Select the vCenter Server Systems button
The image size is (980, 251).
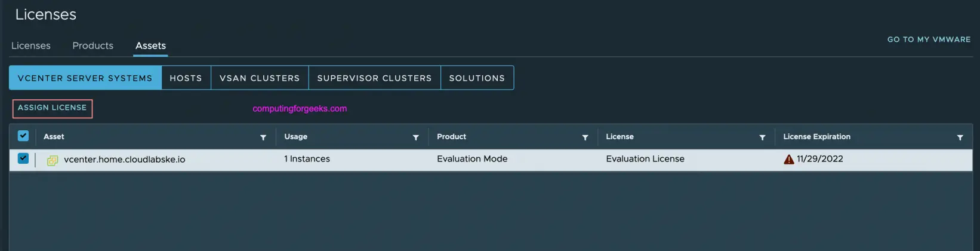coord(85,78)
